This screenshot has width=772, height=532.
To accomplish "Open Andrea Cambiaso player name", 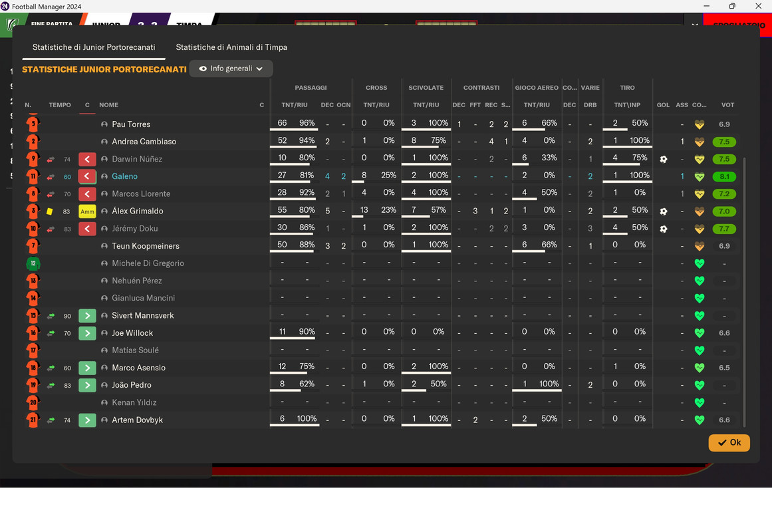I will point(144,142).
